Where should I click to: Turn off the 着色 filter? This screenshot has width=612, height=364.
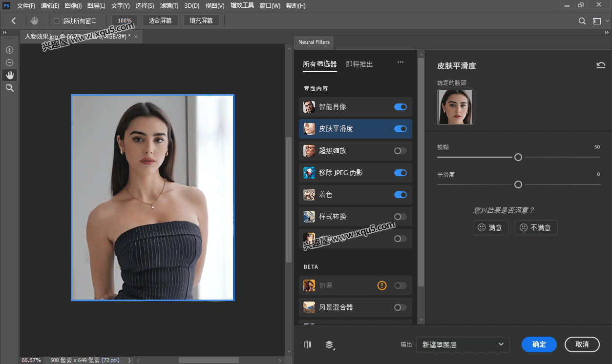point(400,195)
